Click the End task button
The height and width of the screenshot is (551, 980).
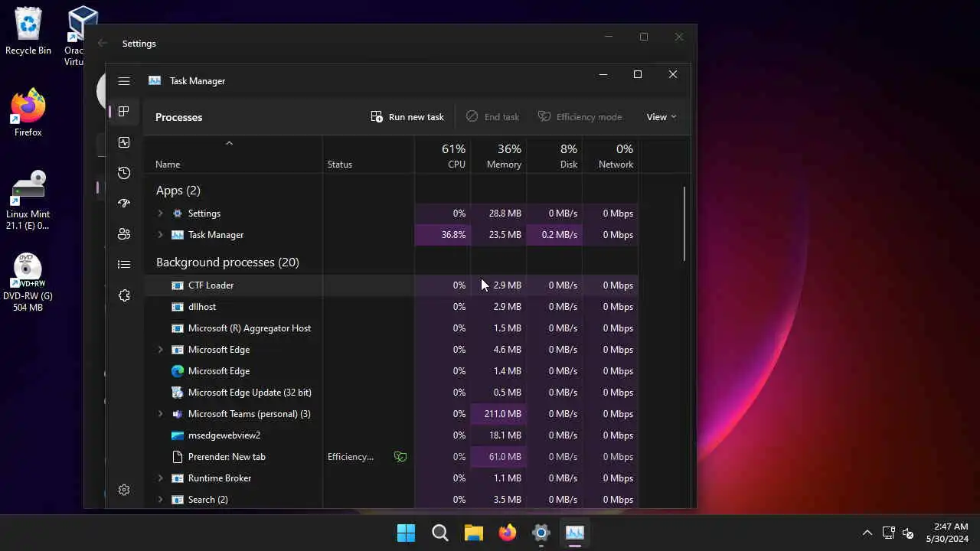click(492, 117)
